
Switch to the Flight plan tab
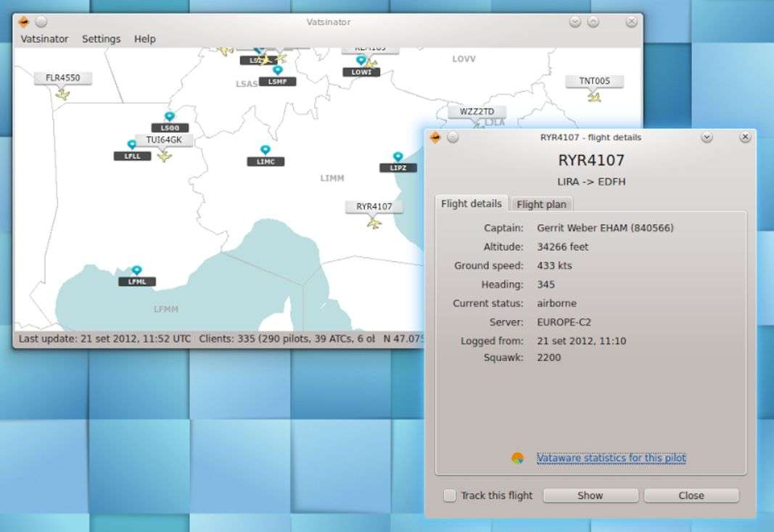coord(541,204)
